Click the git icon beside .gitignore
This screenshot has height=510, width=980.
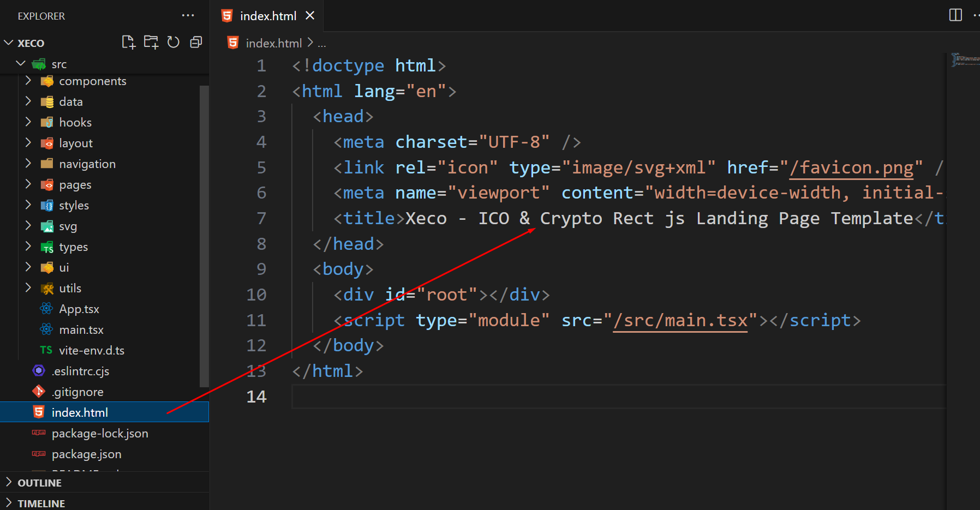tap(39, 392)
